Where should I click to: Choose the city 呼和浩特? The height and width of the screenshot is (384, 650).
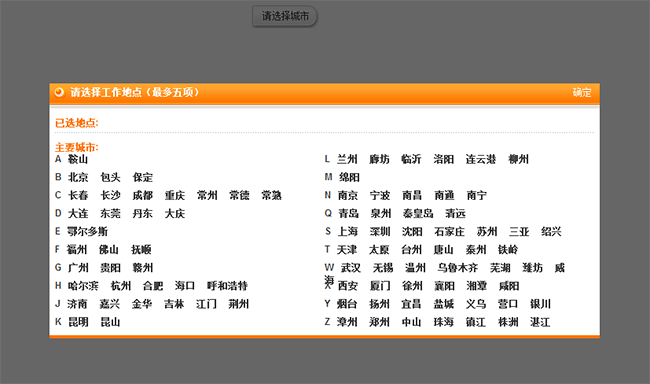pyautogui.click(x=228, y=286)
